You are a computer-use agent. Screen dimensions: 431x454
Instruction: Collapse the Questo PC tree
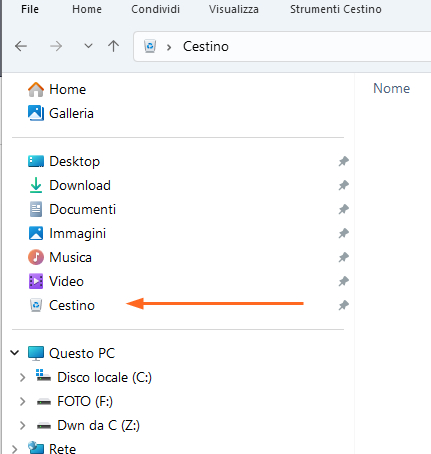click(x=15, y=352)
